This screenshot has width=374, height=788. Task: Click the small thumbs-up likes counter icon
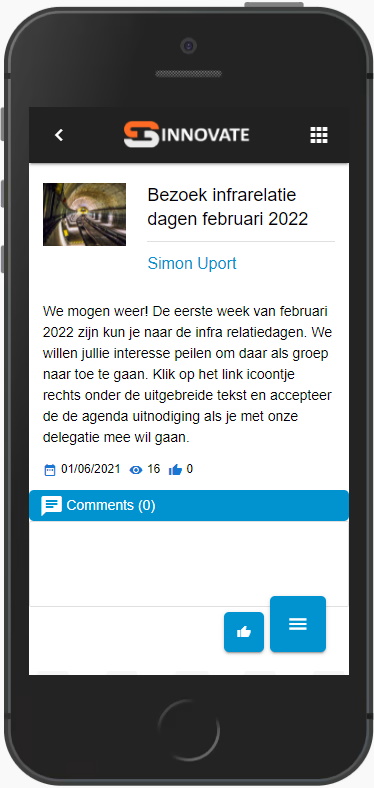click(x=175, y=470)
